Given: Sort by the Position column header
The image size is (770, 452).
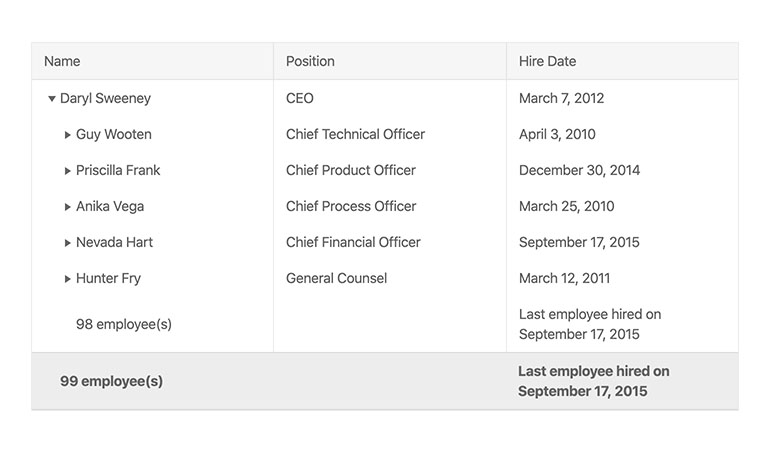Looking at the screenshot, I should (390, 61).
